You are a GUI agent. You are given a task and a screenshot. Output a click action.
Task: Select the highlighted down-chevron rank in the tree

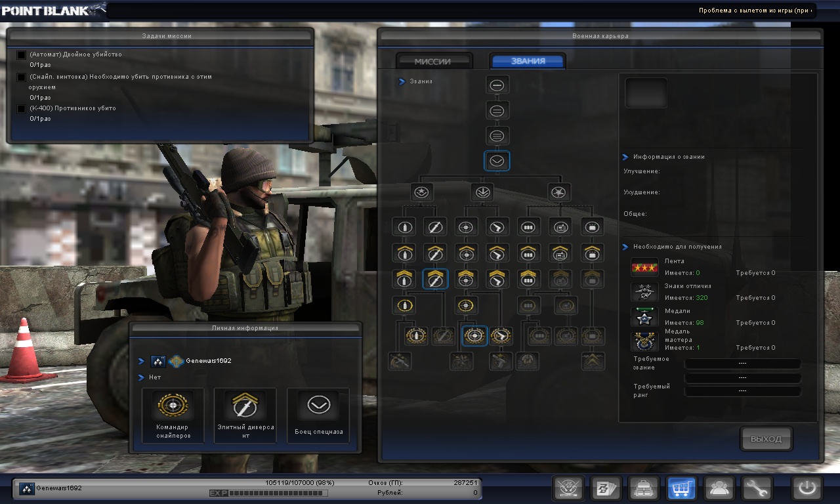click(497, 161)
